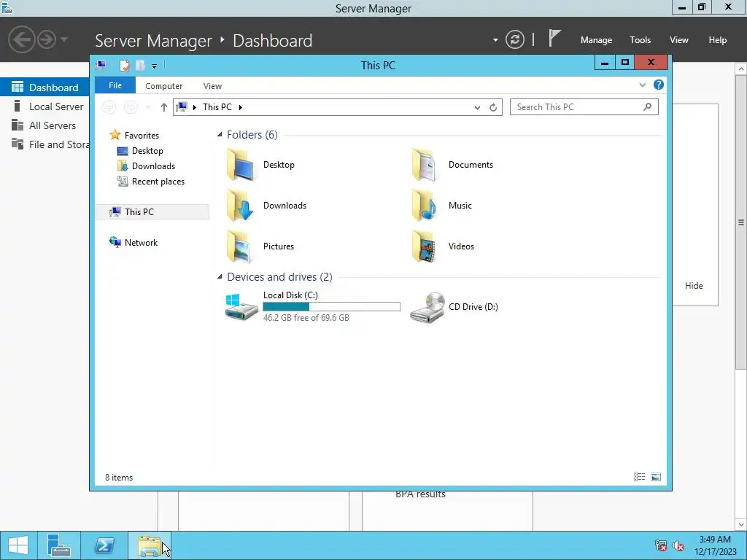Click the search magnifier in Search This PC
The image size is (747, 560).
click(648, 107)
